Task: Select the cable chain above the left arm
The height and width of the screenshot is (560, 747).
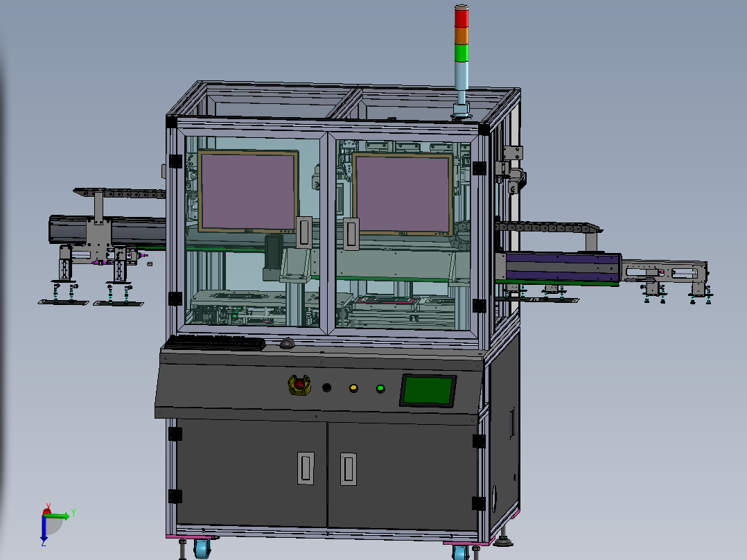Action: [x=119, y=193]
